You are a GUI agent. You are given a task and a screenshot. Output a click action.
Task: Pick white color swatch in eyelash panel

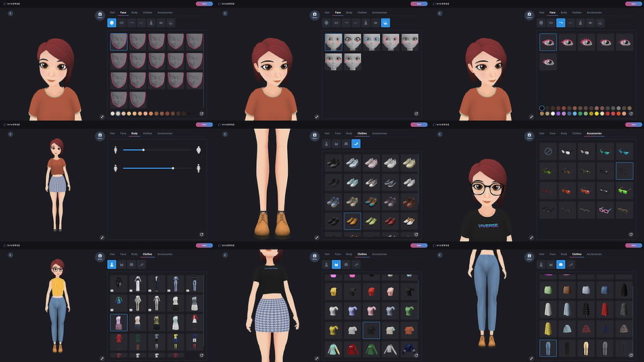[x=553, y=114]
